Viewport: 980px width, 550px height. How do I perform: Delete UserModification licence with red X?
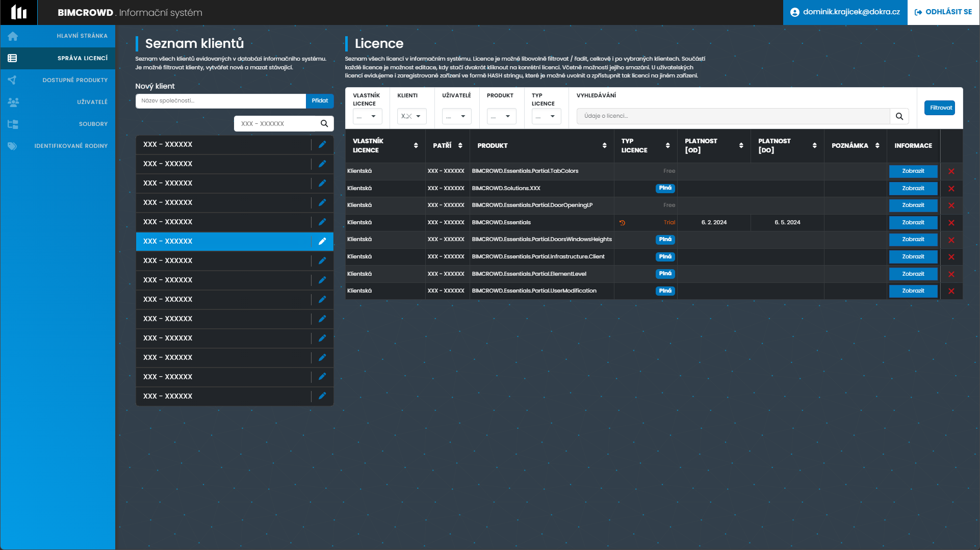click(951, 292)
